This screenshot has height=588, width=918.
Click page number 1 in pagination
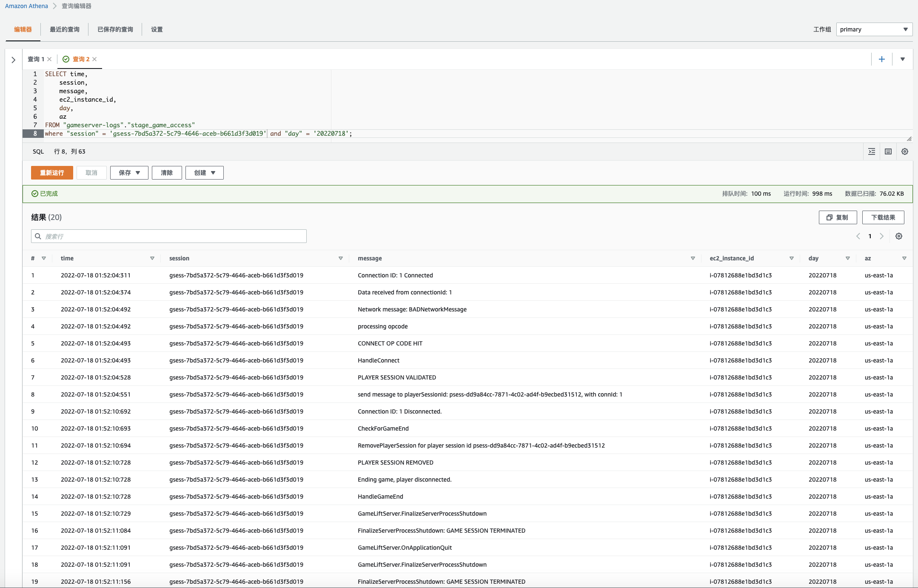click(870, 236)
